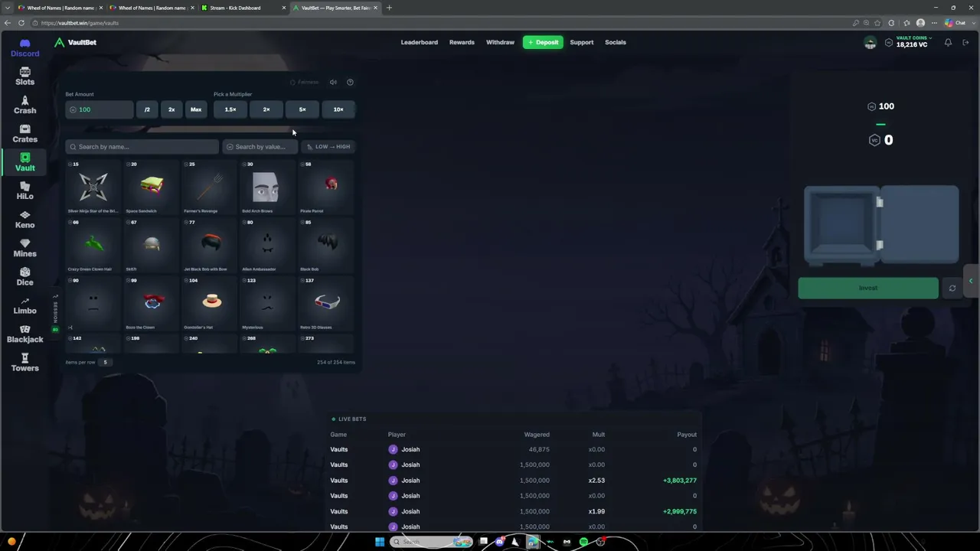
Task: Toggle the Low → High sort order
Action: [328, 147]
